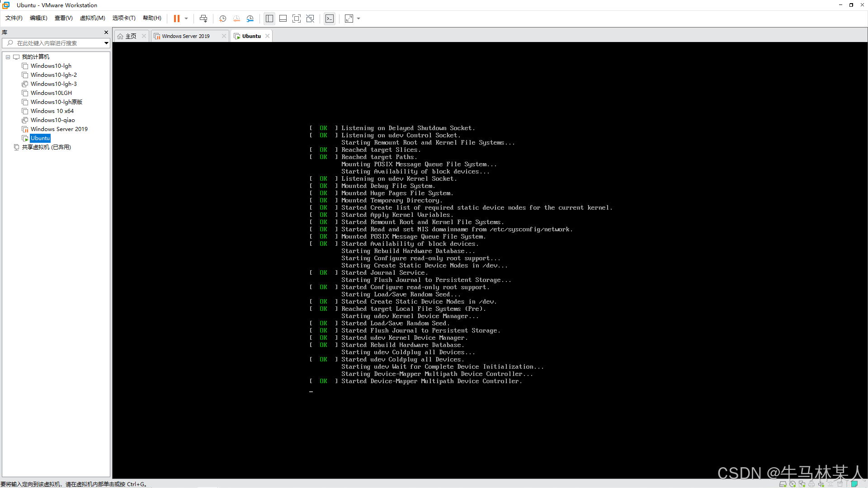
Task: Click the network adapter status icon
Action: 802,483
